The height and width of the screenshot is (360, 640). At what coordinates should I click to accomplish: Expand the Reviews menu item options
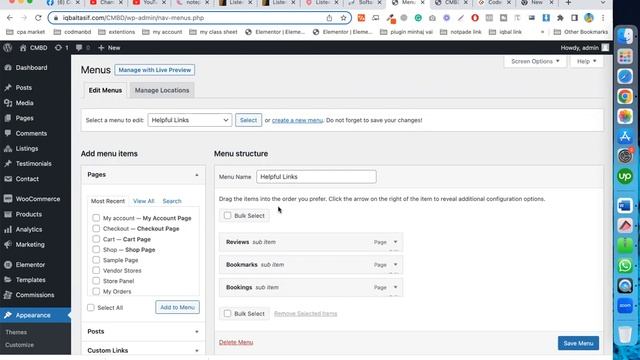pyautogui.click(x=395, y=242)
